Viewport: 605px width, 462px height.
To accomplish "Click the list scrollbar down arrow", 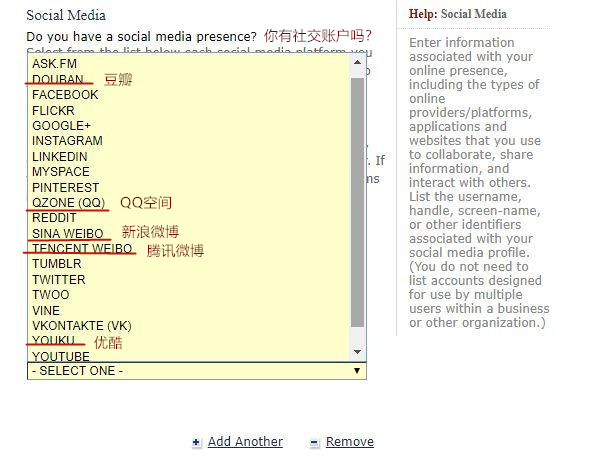I will (357, 352).
